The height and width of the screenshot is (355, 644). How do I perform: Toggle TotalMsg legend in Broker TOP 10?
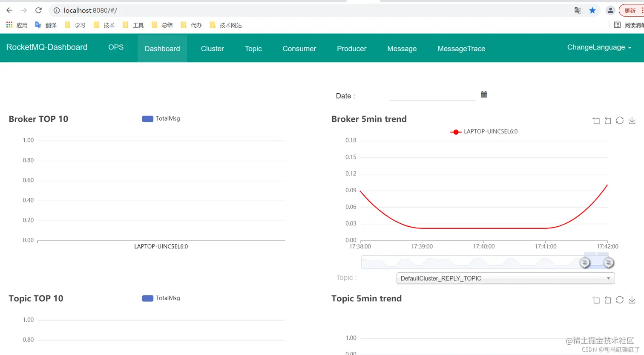coord(161,118)
